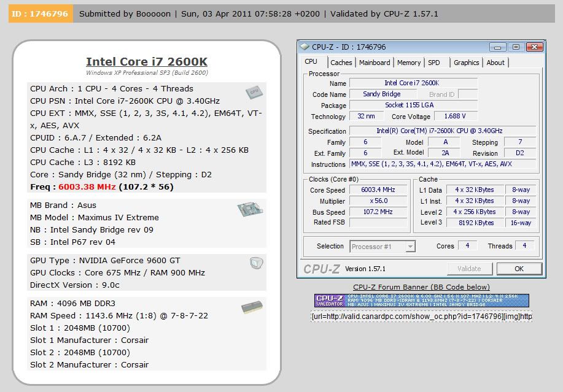Open the Mainboard tab
The height and width of the screenshot is (392, 563).
click(375, 63)
